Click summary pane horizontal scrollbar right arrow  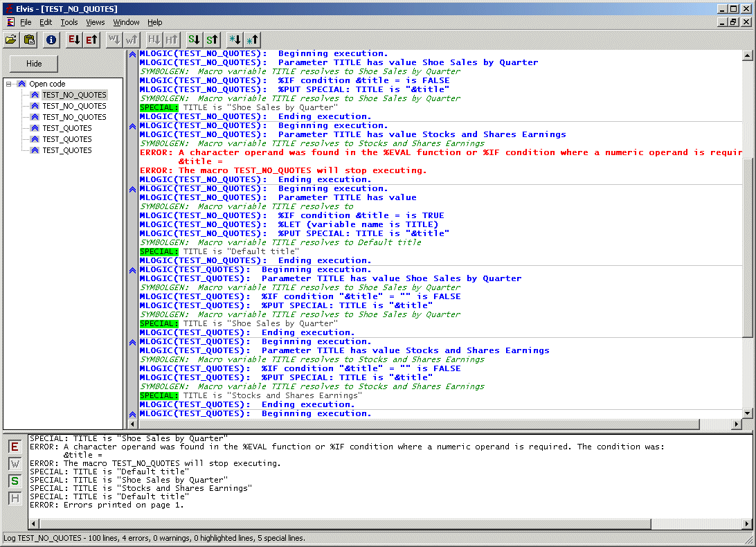747,524
